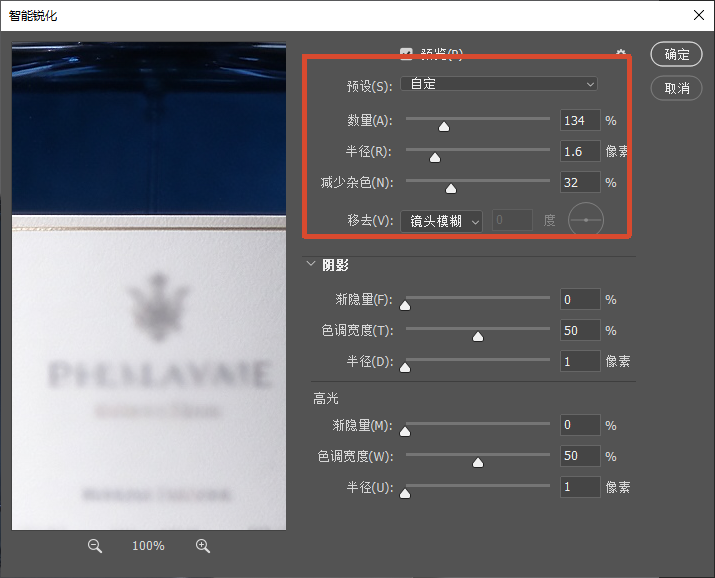Click the shadow 渐隐量(F) slider handle
Screen dimensions: 715x578
(405, 305)
